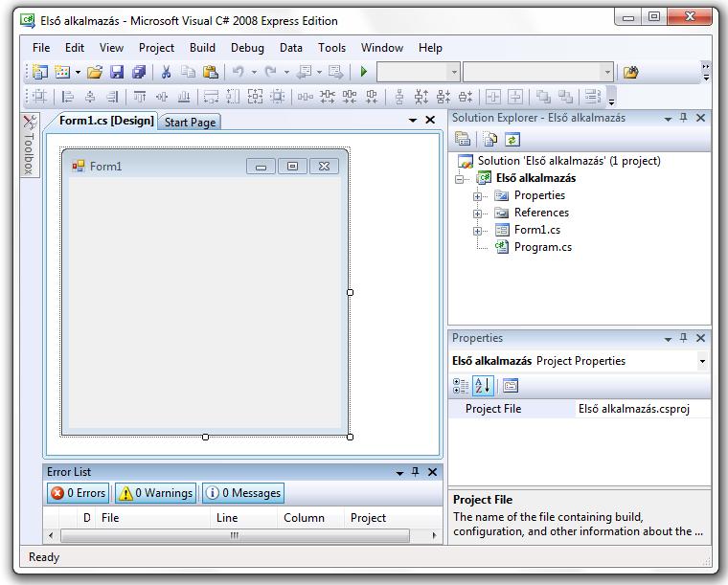Expand the References folder node

coord(477,214)
